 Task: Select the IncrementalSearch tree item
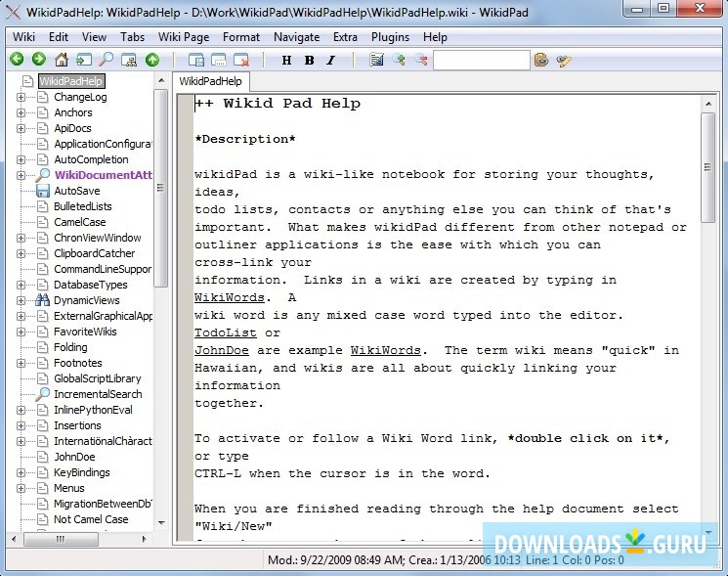(98, 394)
